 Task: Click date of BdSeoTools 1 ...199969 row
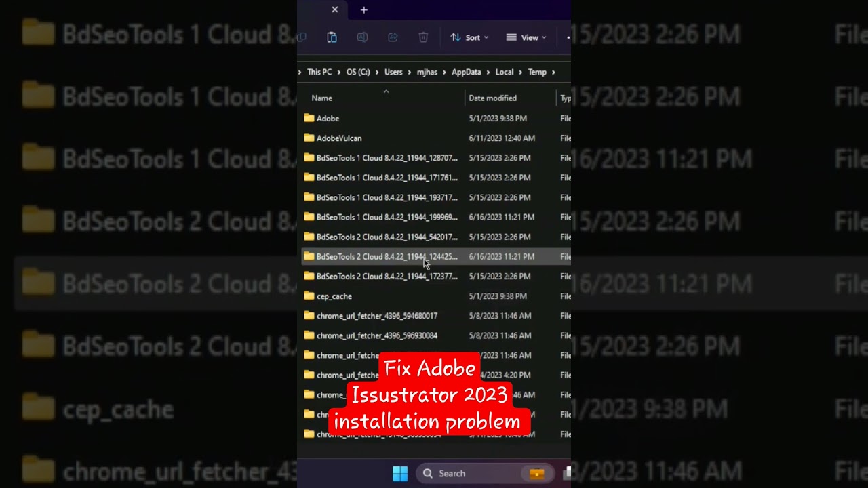click(x=501, y=217)
